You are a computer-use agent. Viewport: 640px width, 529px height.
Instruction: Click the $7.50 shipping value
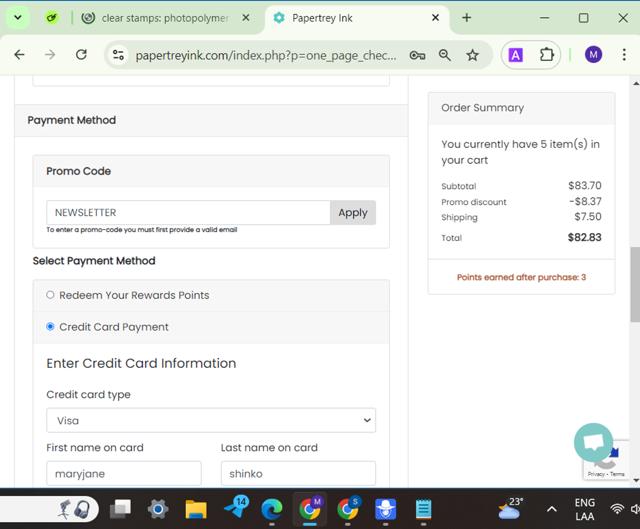pos(588,216)
